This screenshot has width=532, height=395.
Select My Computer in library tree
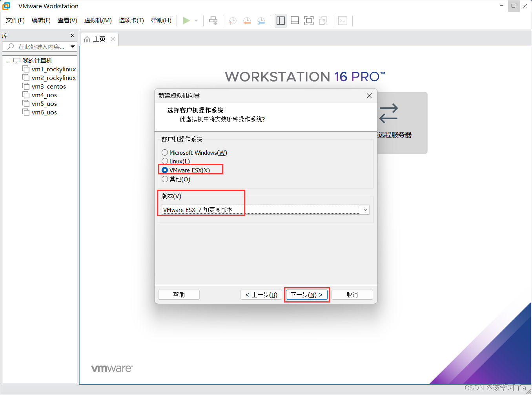(x=37, y=61)
